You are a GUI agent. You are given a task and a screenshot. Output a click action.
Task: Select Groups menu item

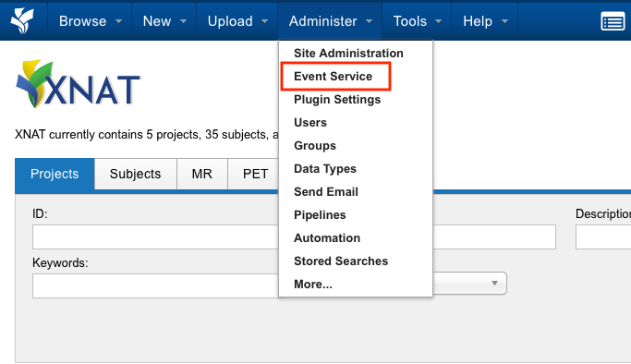(x=315, y=146)
